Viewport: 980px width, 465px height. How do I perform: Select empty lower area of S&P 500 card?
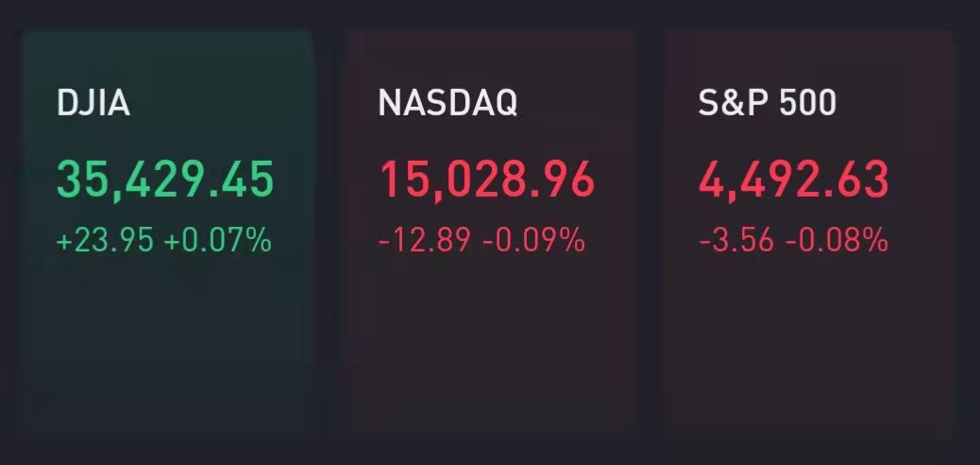[809, 351]
